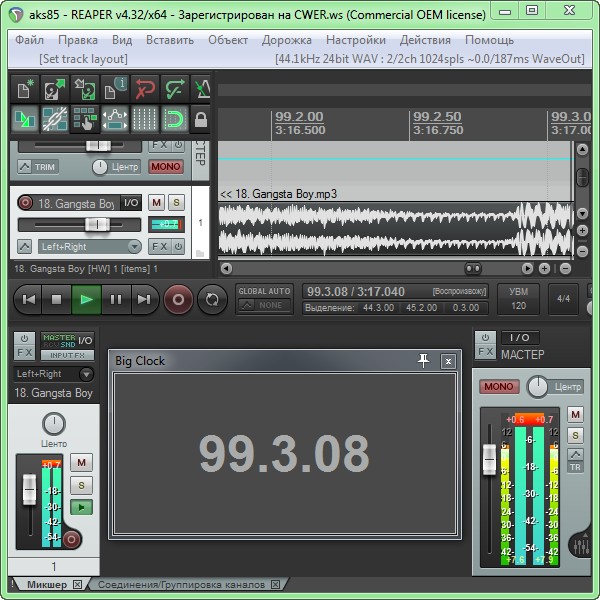Create a new project via toolbar icon
600x600 pixels.
[26, 89]
